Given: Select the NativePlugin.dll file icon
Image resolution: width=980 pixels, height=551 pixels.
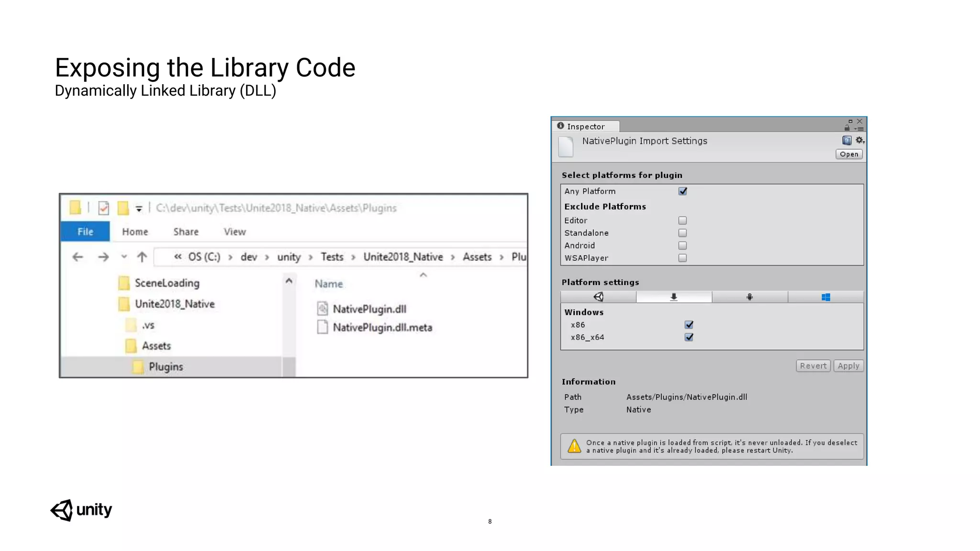Looking at the screenshot, I should [x=323, y=309].
